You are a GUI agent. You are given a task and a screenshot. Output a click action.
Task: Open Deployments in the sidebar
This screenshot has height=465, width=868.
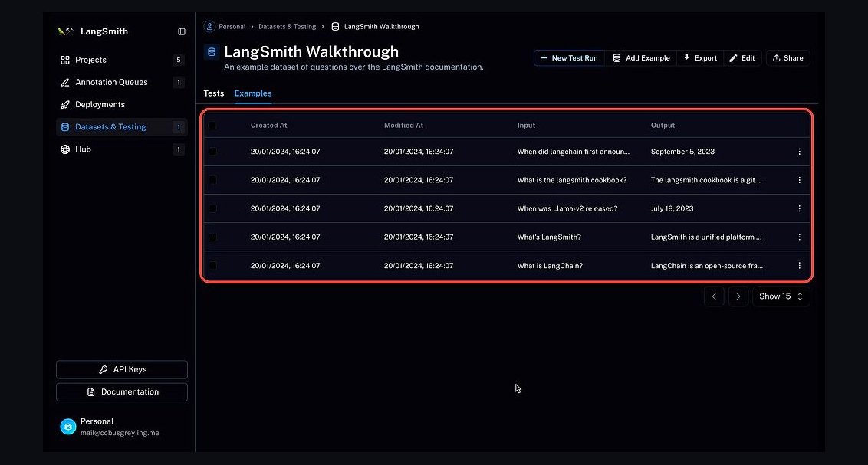(122, 104)
